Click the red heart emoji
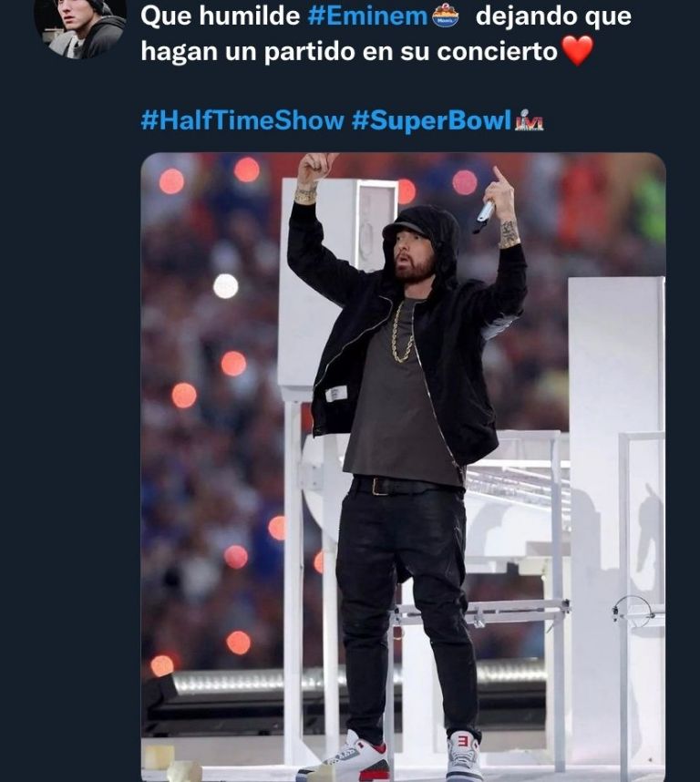This screenshot has height=782, width=700. (577, 51)
